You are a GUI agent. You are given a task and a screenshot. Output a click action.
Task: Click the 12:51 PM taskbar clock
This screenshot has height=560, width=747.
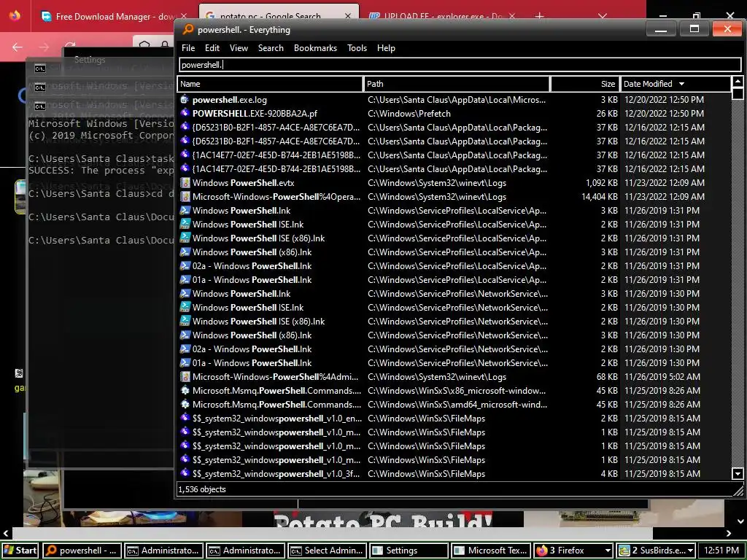click(721, 551)
